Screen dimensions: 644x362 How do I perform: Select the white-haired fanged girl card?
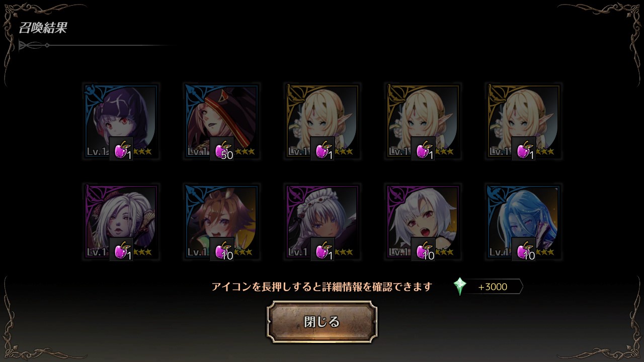[423, 222]
